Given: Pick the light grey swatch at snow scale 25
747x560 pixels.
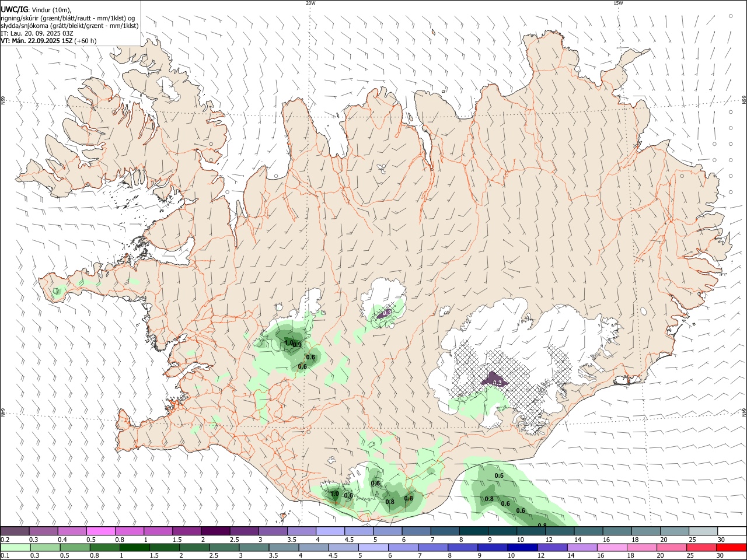Looking at the screenshot, I should (703, 531).
